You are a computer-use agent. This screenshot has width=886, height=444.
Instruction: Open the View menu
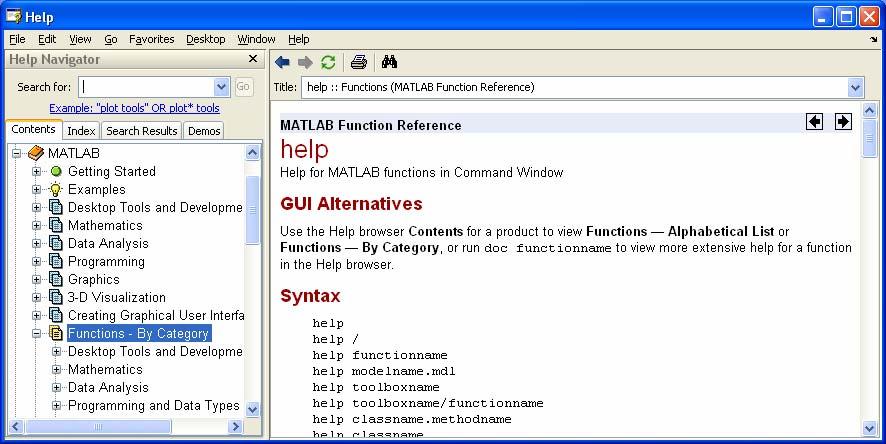(80, 39)
